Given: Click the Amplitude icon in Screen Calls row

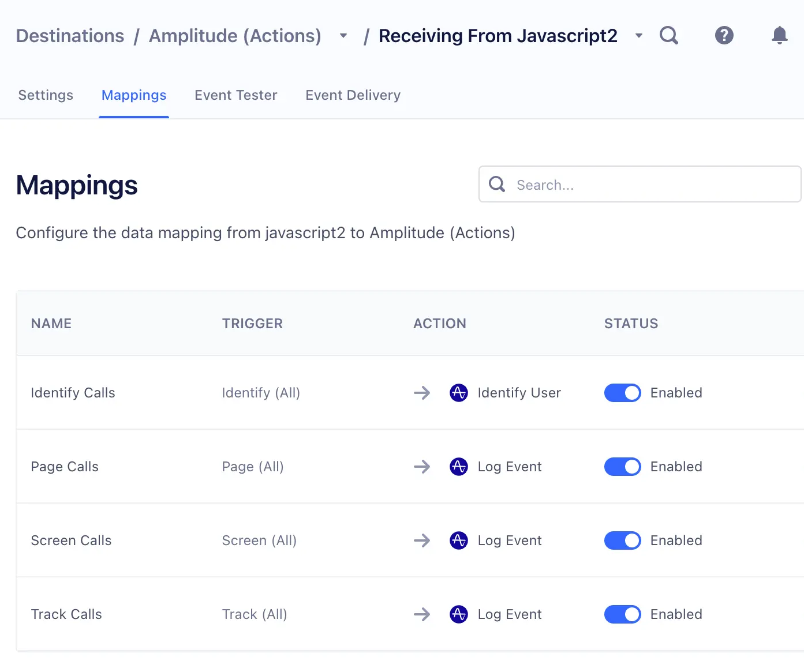Looking at the screenshot, I should click(459, 540).
